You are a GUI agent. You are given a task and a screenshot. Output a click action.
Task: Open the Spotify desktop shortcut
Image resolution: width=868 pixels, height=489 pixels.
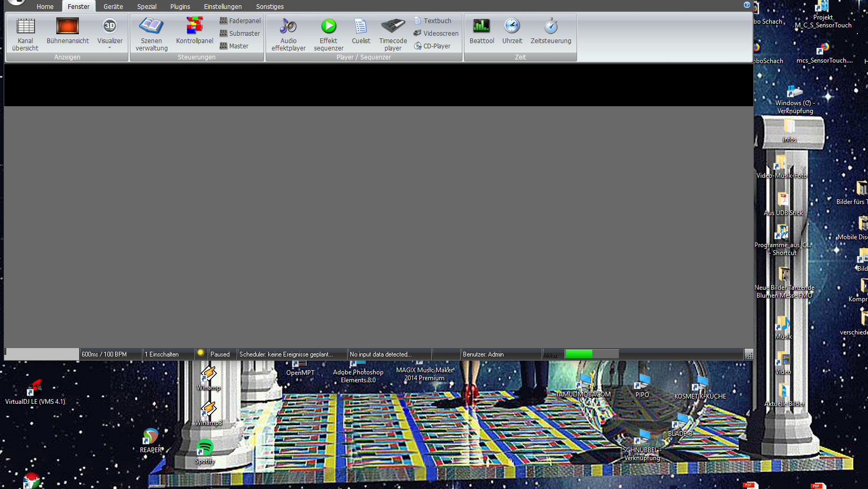[205, 451]
